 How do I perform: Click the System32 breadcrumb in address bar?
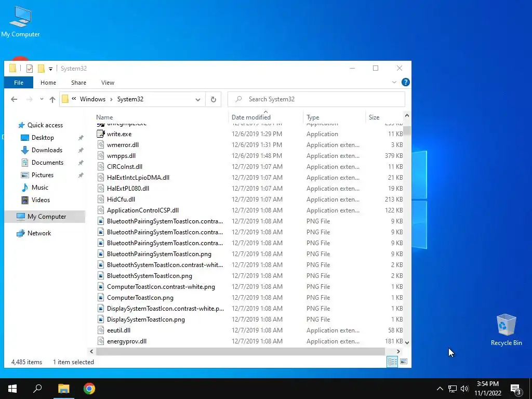pos(130,99)
